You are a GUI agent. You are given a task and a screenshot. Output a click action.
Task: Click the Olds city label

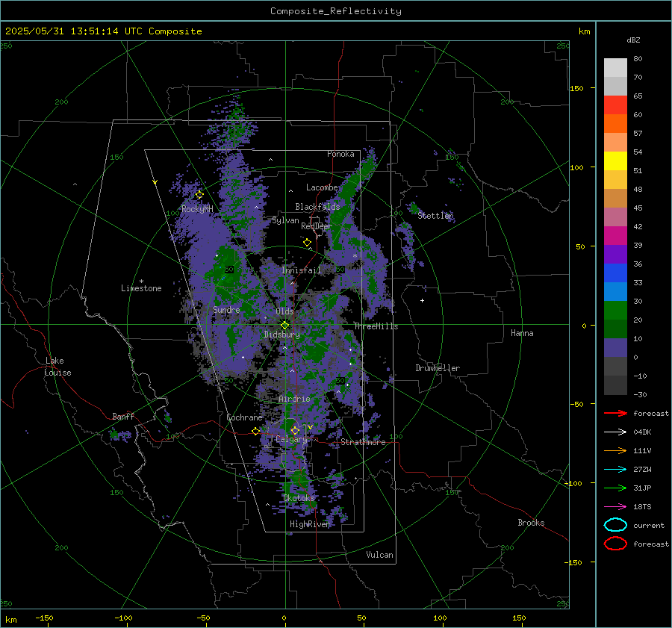point(284,311)
